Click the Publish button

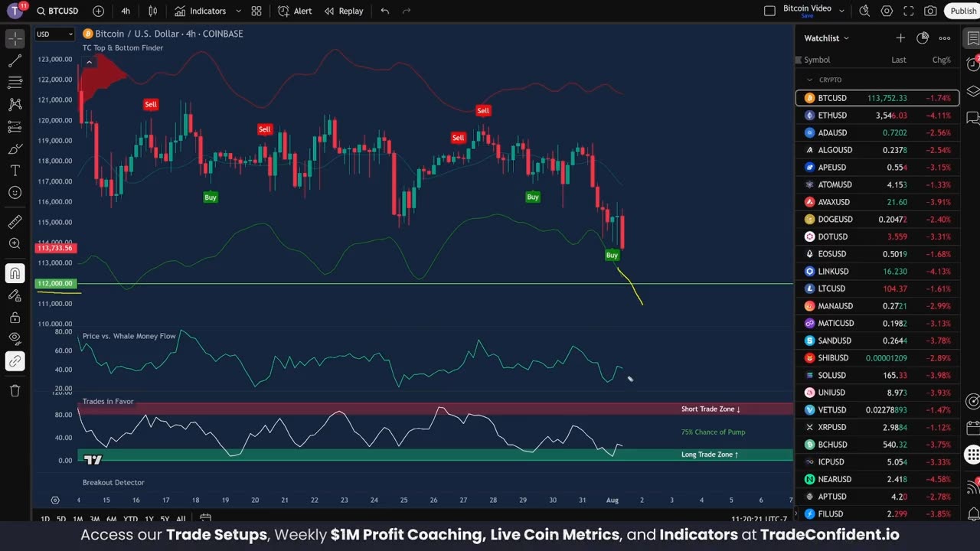tap(962, 11)
